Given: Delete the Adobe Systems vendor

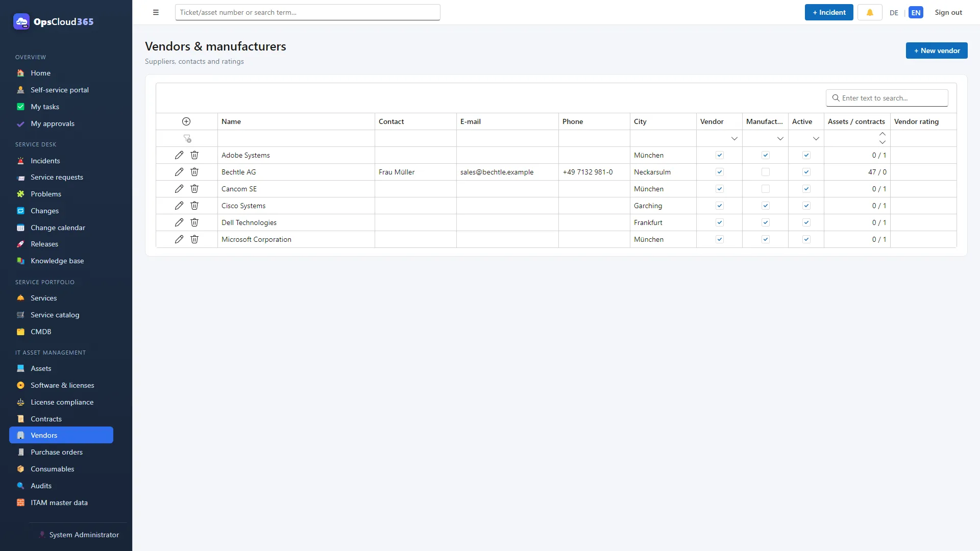Looking at the screenshot, I should coord(194,155).
